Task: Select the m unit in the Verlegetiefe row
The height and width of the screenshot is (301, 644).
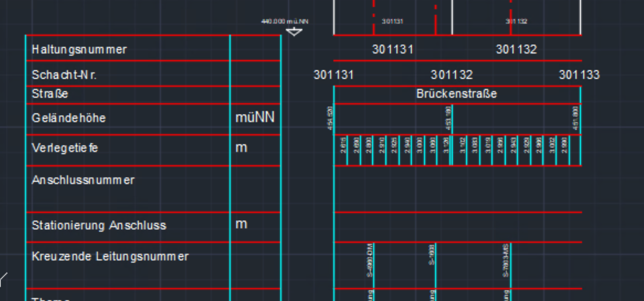Action: click(241, 148)
